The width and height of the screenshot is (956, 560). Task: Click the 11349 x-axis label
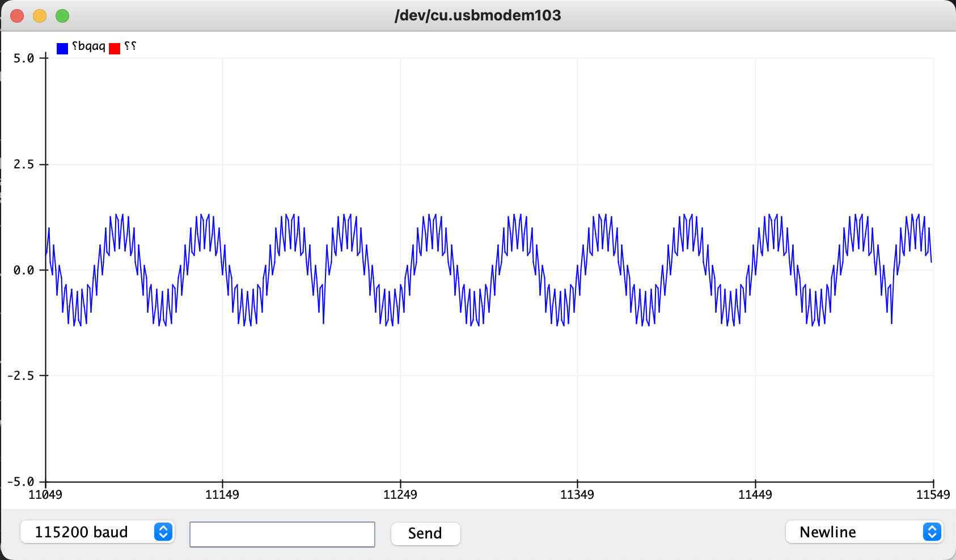tap(577, 495)
